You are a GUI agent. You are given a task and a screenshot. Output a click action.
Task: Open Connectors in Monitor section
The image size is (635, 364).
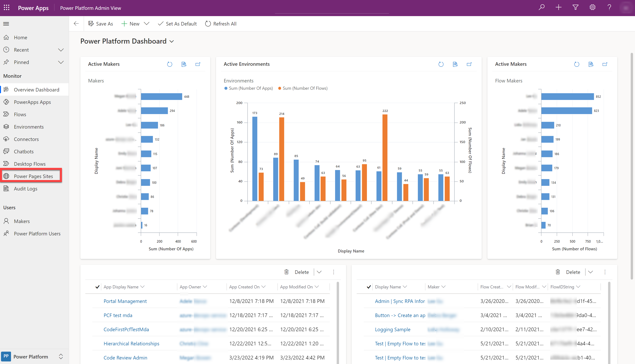(x=26, y=139)
